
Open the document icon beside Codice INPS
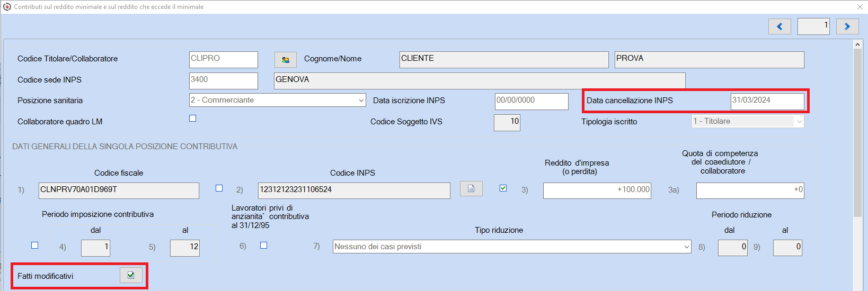click(x=471, y=188)
